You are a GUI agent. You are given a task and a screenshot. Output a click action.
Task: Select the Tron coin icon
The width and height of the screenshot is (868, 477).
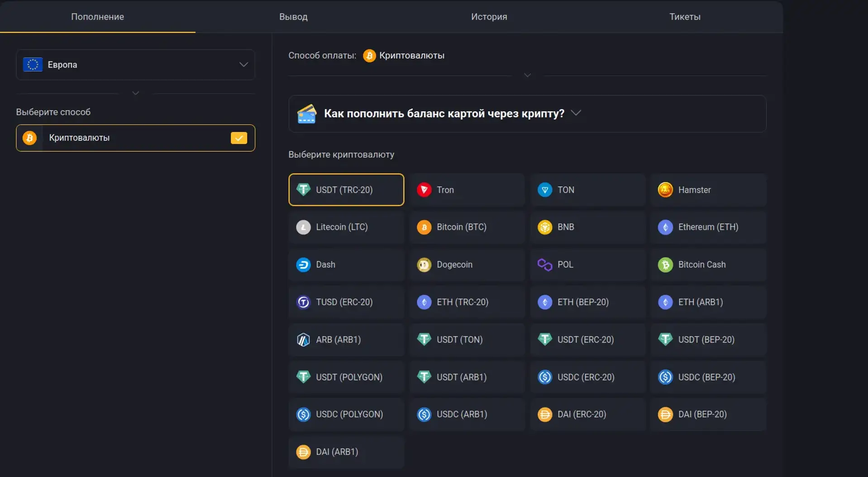coord(424,190)
